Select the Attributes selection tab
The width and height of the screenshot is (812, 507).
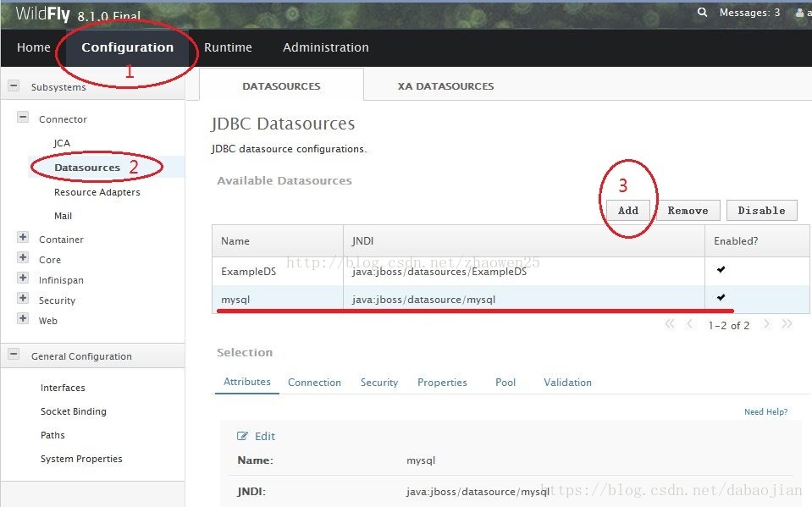[x=247, y=382]
